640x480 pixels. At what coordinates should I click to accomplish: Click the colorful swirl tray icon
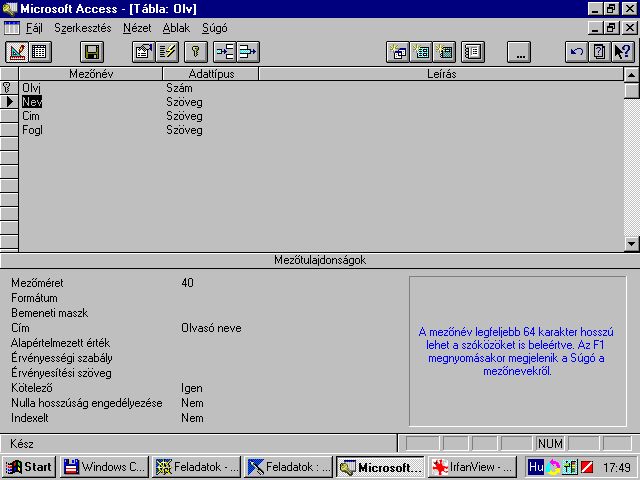pos(553,467)
